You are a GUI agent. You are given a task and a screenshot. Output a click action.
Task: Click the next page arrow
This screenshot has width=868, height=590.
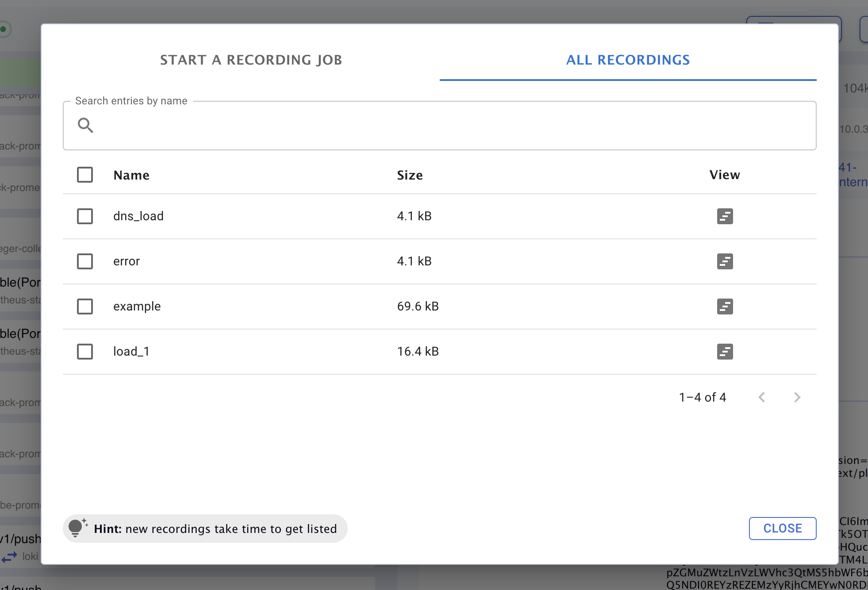[x=797, y=397]
